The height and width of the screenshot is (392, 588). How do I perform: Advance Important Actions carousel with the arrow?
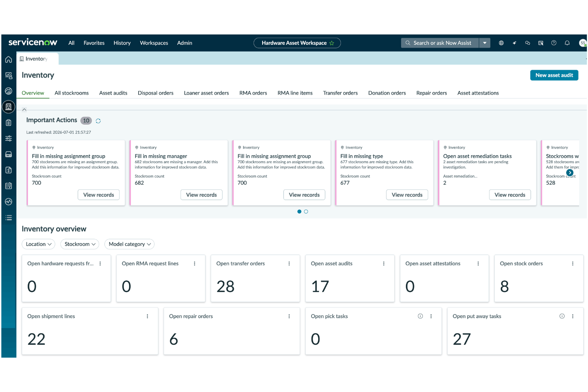[570, 173]
